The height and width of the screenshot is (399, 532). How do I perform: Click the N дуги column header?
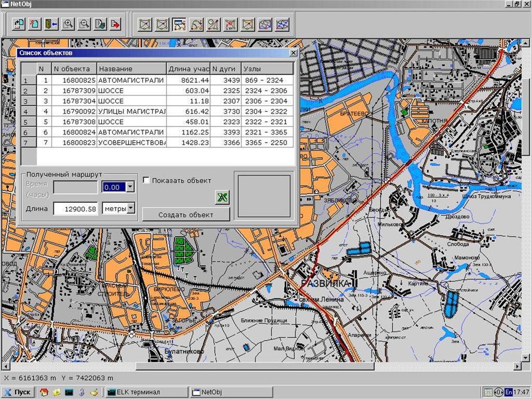(x=225, y=69)
